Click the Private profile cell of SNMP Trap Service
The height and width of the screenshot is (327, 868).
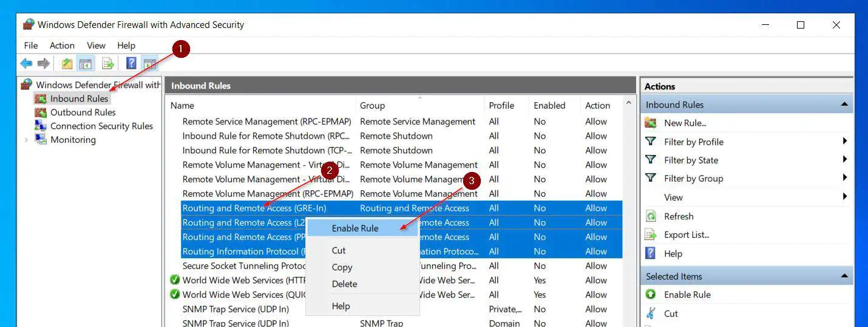click(x=505, y=309)
